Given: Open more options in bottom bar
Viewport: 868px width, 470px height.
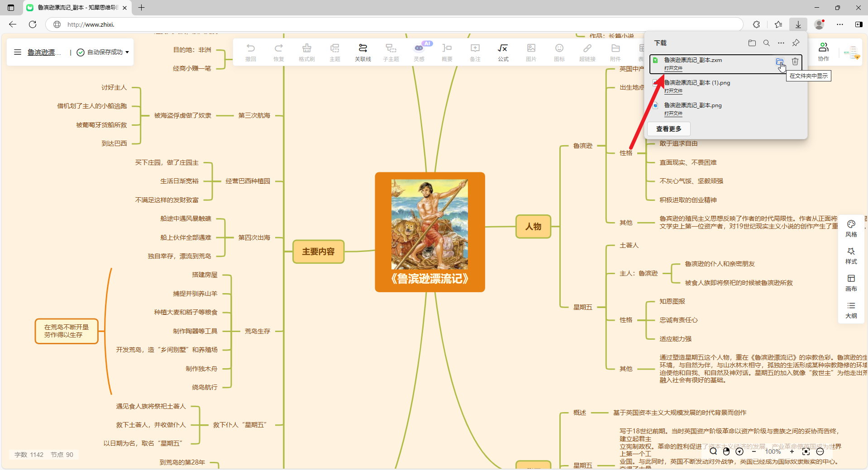Looking at the screenshot, I should 820,451.
